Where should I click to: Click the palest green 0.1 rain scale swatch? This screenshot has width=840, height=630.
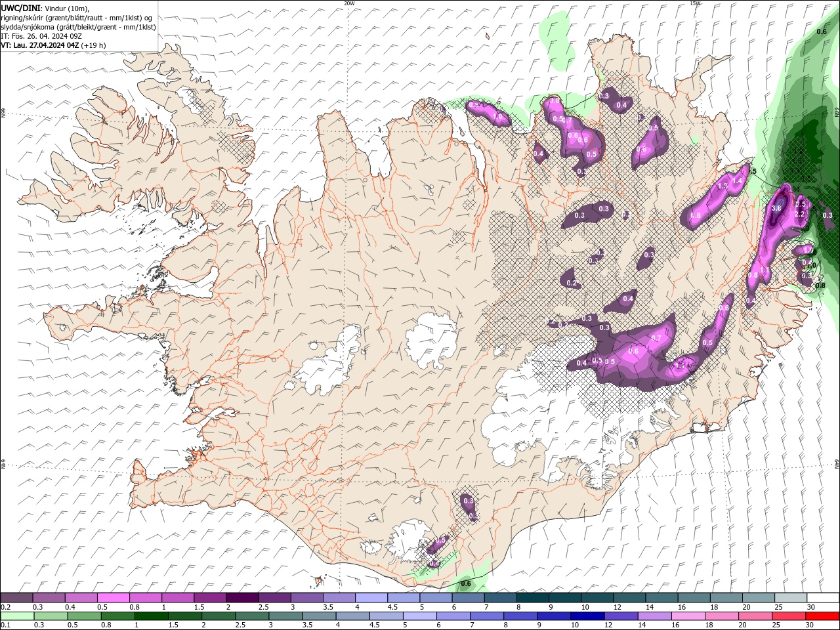click(x=17, y=616)
